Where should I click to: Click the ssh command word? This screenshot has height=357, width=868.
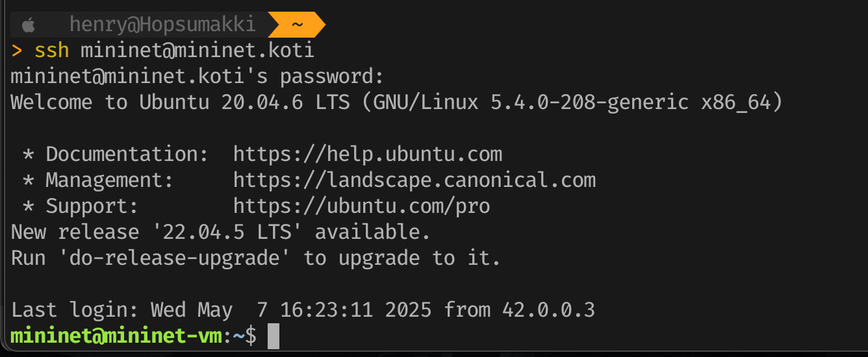[x=51, y=50]
